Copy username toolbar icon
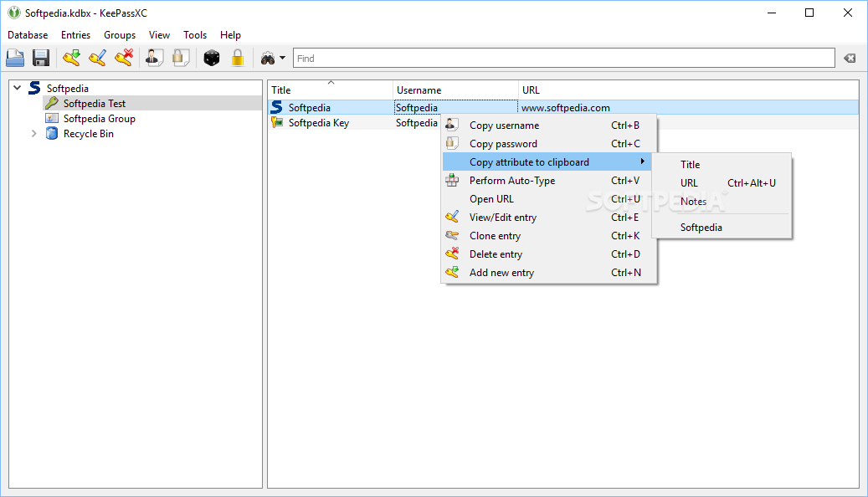868x497 pixels. [x=155, y=58]
